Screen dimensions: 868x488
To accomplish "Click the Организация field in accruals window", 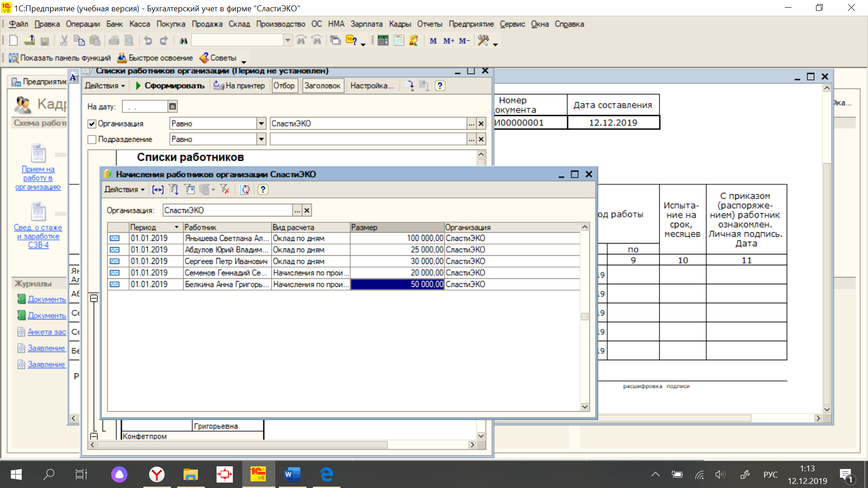I will tap(227, 211).
